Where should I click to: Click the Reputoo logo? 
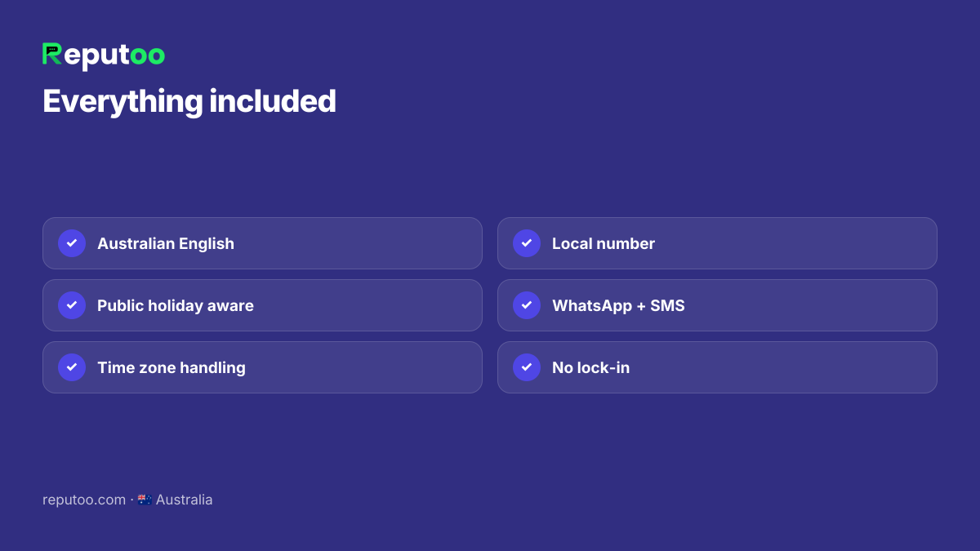point(104,56)
